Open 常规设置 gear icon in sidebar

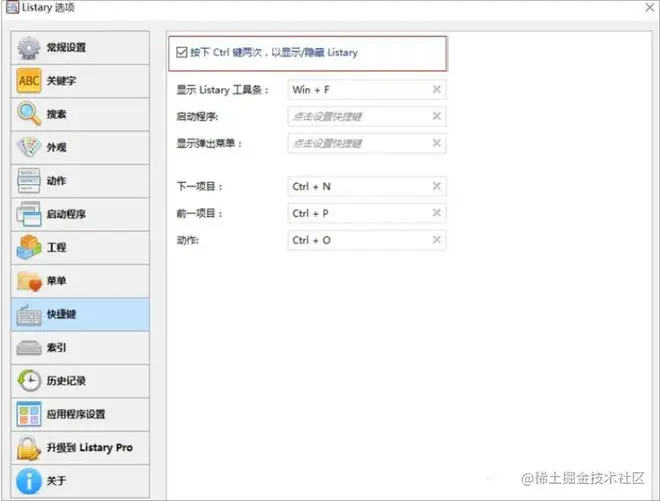point(29,48)
